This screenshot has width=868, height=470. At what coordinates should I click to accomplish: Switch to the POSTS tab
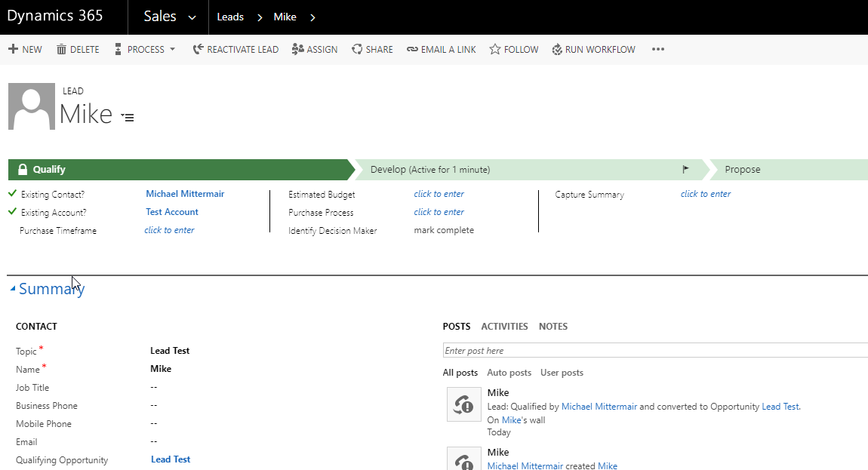point(457,327)
